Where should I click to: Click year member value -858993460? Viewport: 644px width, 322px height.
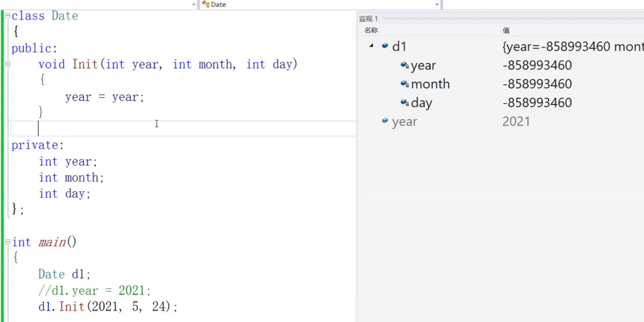click(x=537, y=65)
